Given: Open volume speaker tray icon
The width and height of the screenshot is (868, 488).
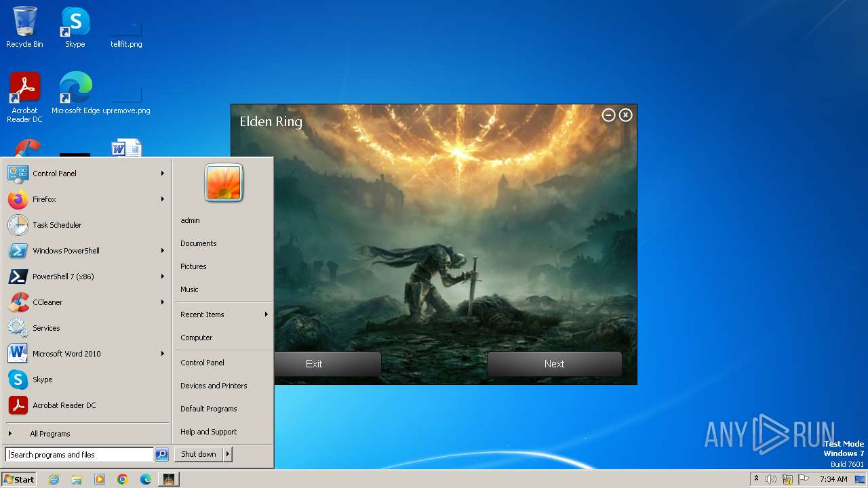Looking at the screenshot, I should [x=771, y=479].
